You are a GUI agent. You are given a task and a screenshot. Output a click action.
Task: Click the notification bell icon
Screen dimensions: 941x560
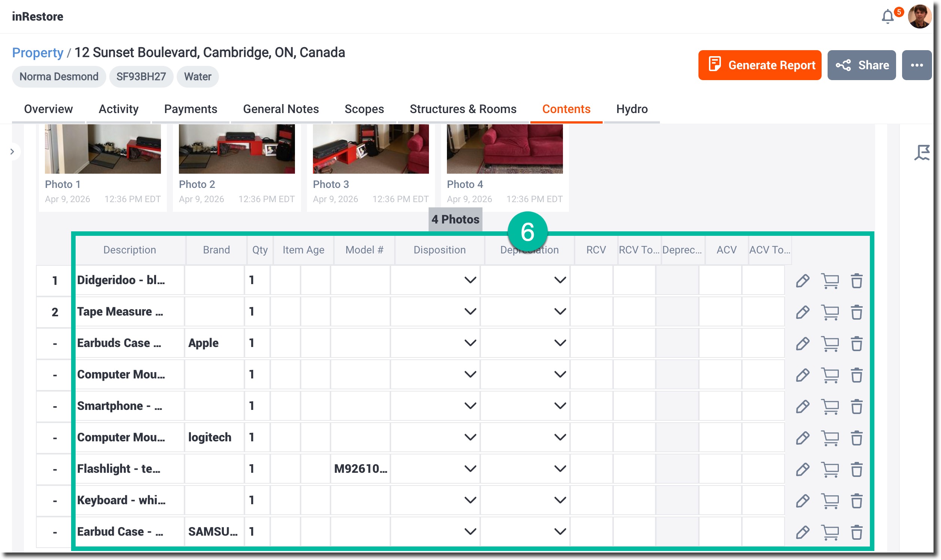point(887,16)
